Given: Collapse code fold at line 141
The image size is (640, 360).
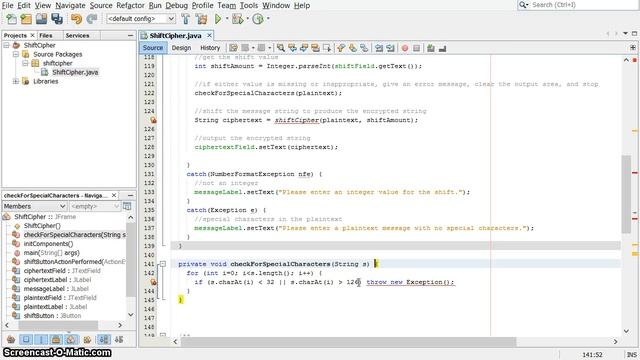Looking at the screenshot, I should pos(162,264).
